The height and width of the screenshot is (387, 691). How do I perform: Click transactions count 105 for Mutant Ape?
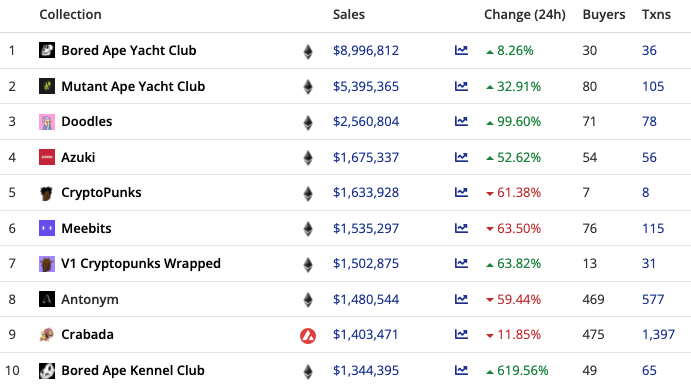pos(653,86)
